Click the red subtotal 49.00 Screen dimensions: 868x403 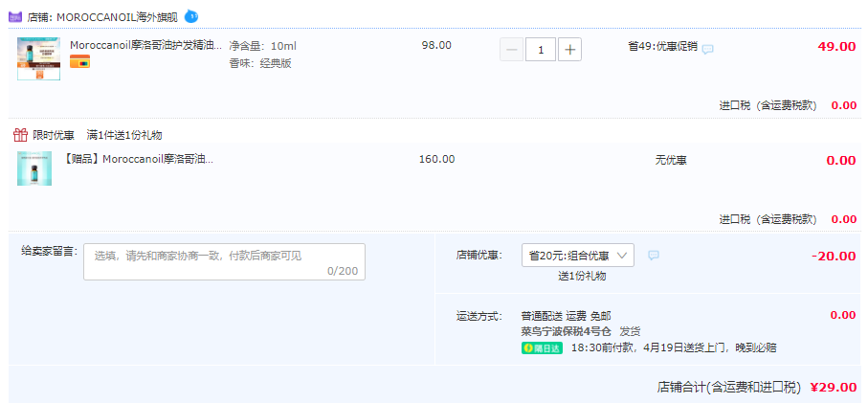[x=837, y=47]
